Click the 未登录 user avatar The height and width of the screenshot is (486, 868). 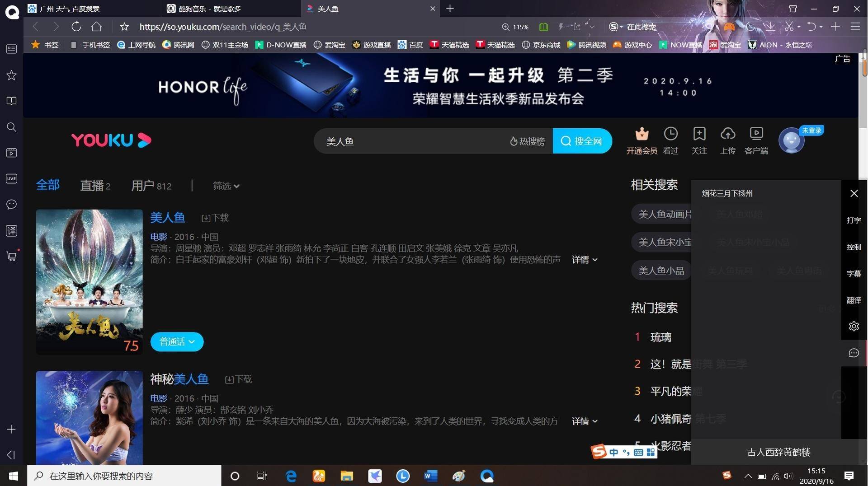(x=792, y=140)
